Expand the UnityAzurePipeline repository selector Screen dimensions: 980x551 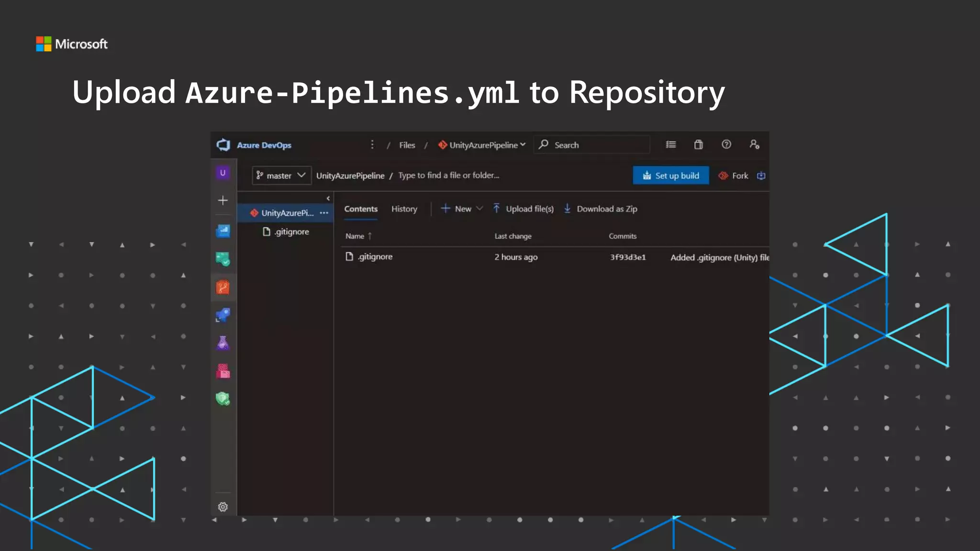pyautogui.click(x=482, y=145)
